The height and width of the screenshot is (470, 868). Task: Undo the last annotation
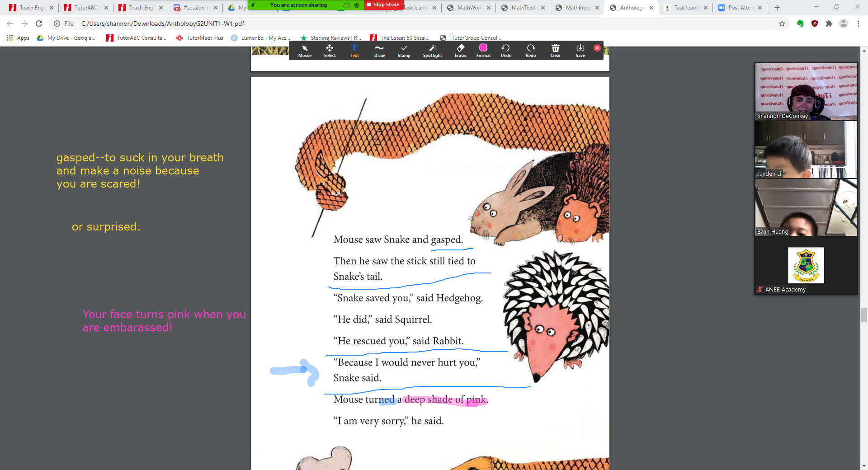pos(506,51)
